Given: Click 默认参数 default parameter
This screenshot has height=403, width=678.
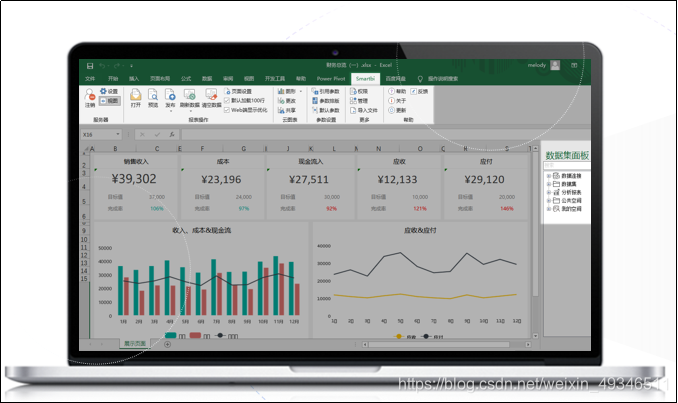Looking at the screenshot, I should [326, 110].
